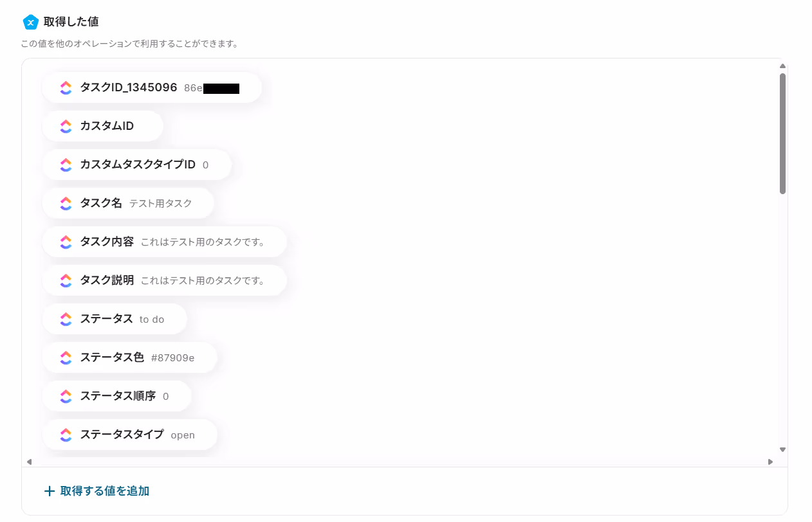812x522 pixels.
Task: Select the ClickUp icon on タスク説明 pill
Action: pyautogui.click(x=66, y=281)
